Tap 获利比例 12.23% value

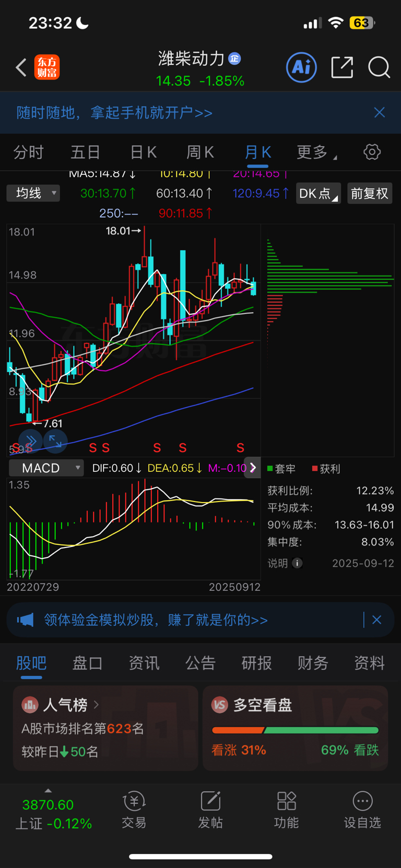click(375, 491)
